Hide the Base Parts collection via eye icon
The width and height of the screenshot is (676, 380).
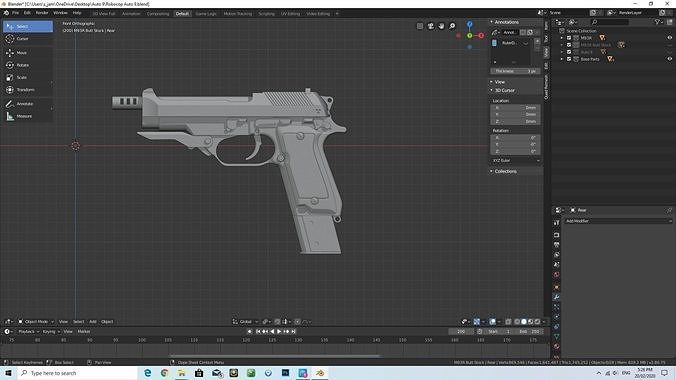coord(670,59)
